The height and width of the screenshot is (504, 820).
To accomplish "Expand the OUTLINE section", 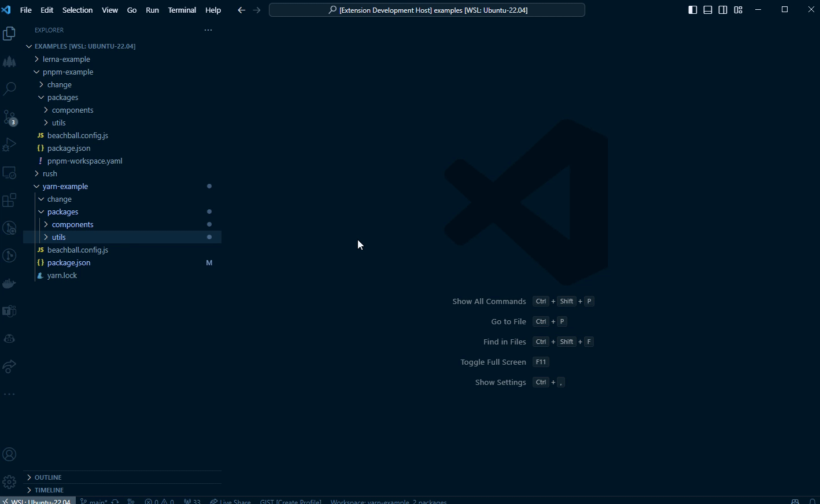I will (x=47, y=477).
